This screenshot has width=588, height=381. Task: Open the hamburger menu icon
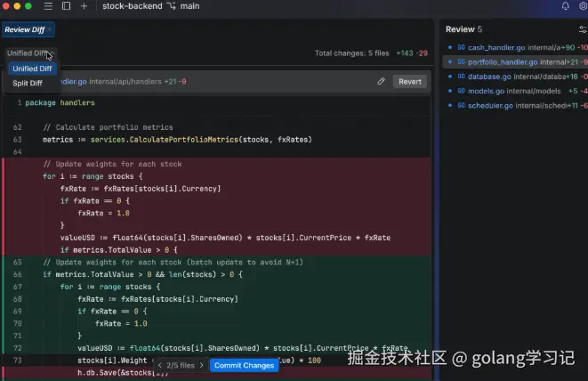pyautogui.click(x=48, y=6)
